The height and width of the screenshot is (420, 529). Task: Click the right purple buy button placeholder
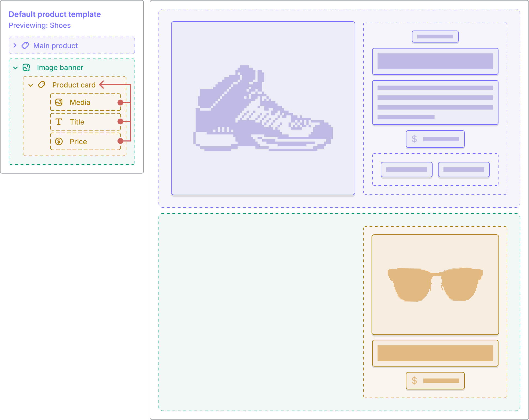pyautogui.click(x=464, y=170)
